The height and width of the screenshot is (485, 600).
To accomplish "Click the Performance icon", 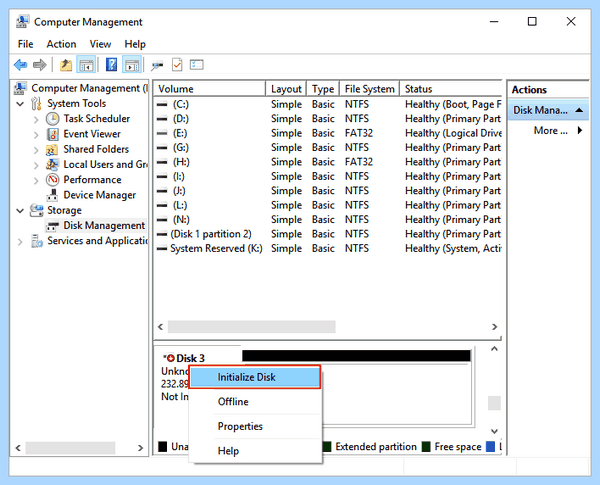I will (53, 180).
